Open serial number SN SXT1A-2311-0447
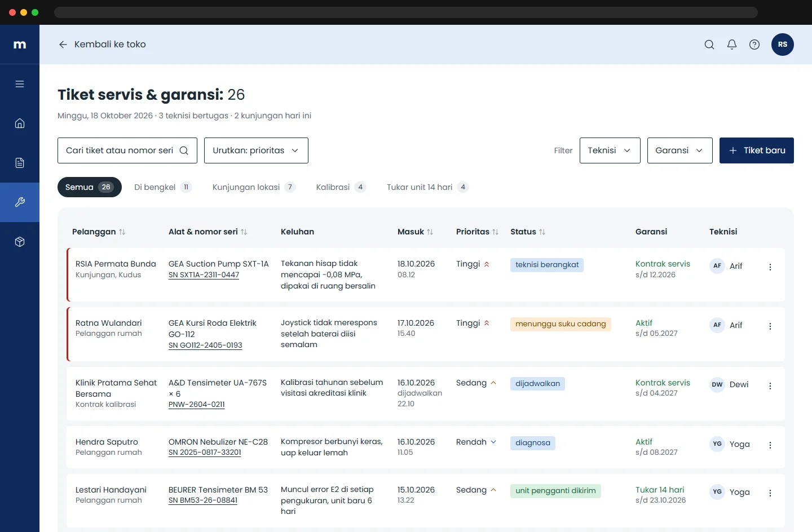Image resolution: width=812 pixels, height=532 pixels. pyautogui.click(x=204, y=275)
